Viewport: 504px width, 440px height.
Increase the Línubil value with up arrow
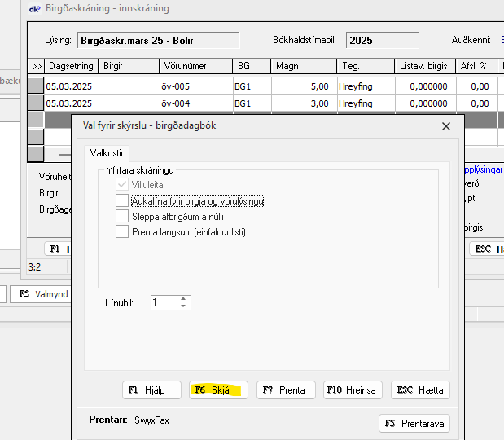184,298
